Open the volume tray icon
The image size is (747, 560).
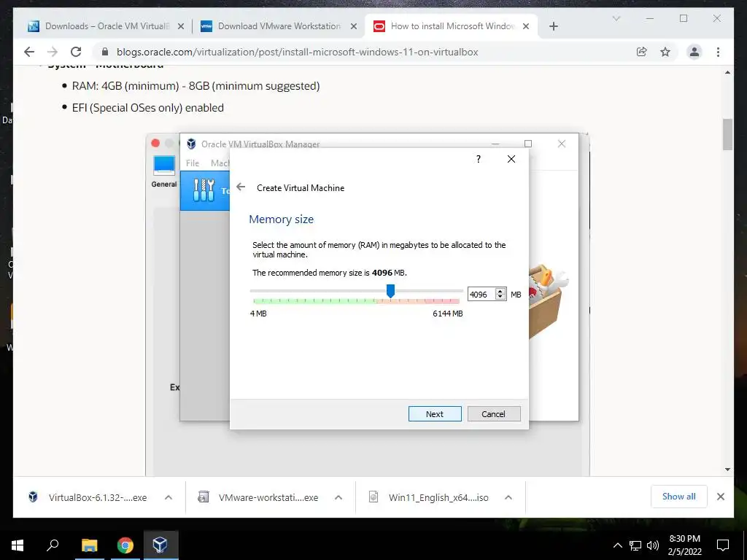tap(653, 545)
